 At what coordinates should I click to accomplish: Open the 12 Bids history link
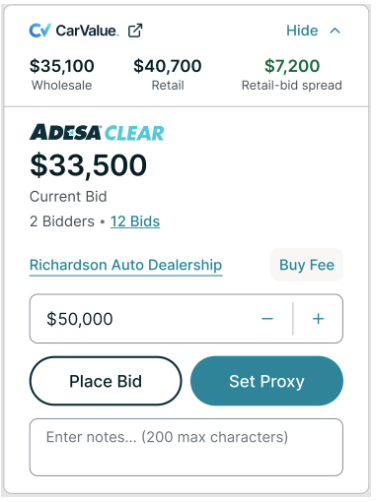click(135, 221)
